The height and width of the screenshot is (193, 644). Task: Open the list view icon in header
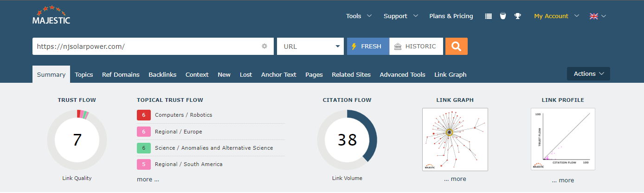pyautogui.click(x=488, y=16)
